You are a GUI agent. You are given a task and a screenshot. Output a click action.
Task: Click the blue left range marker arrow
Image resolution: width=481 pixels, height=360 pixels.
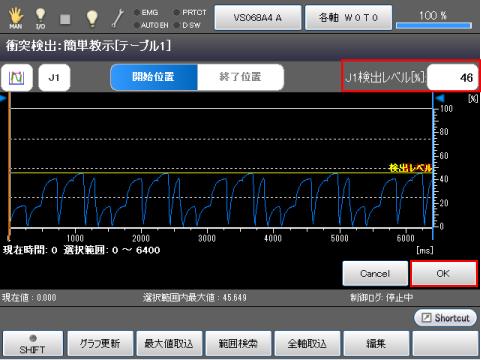pos(3,98)
